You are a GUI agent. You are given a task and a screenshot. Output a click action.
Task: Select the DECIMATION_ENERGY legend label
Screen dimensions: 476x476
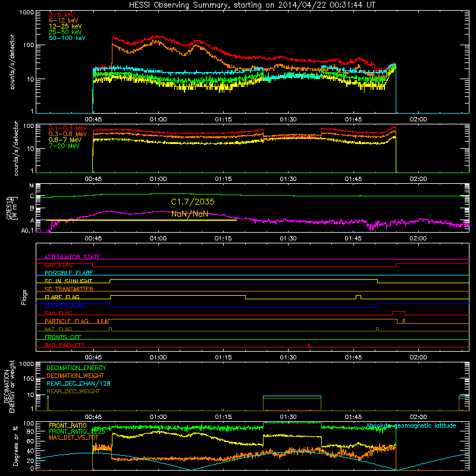76,368
